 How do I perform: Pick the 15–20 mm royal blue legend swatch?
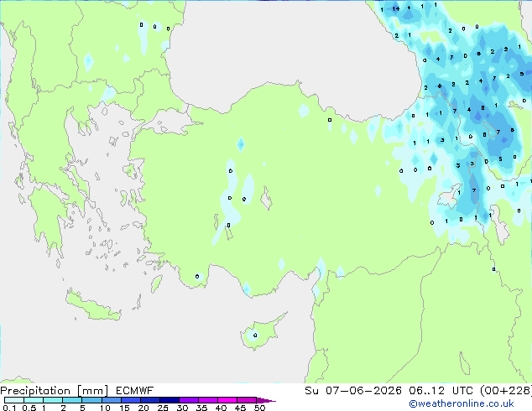click(131, 400)
